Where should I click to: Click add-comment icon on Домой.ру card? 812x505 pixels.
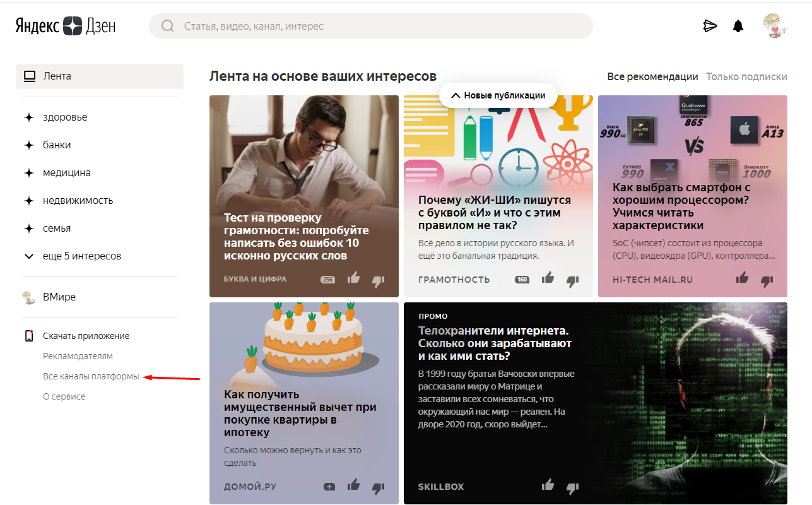329,487
